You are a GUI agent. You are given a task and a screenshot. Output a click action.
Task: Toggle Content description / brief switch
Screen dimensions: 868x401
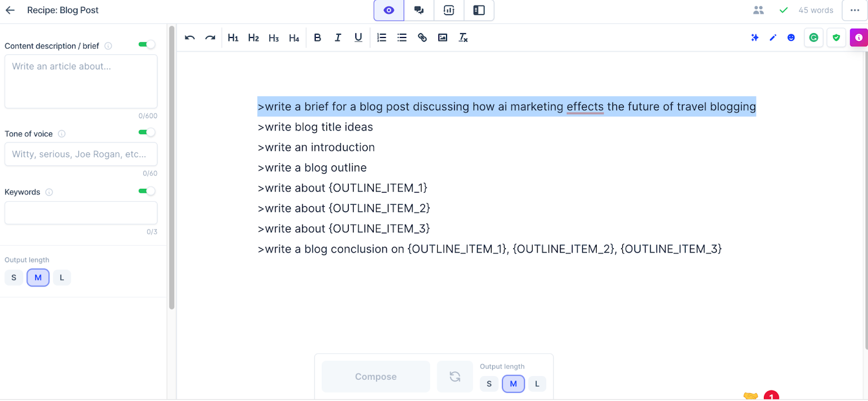[x=147, y=44]
